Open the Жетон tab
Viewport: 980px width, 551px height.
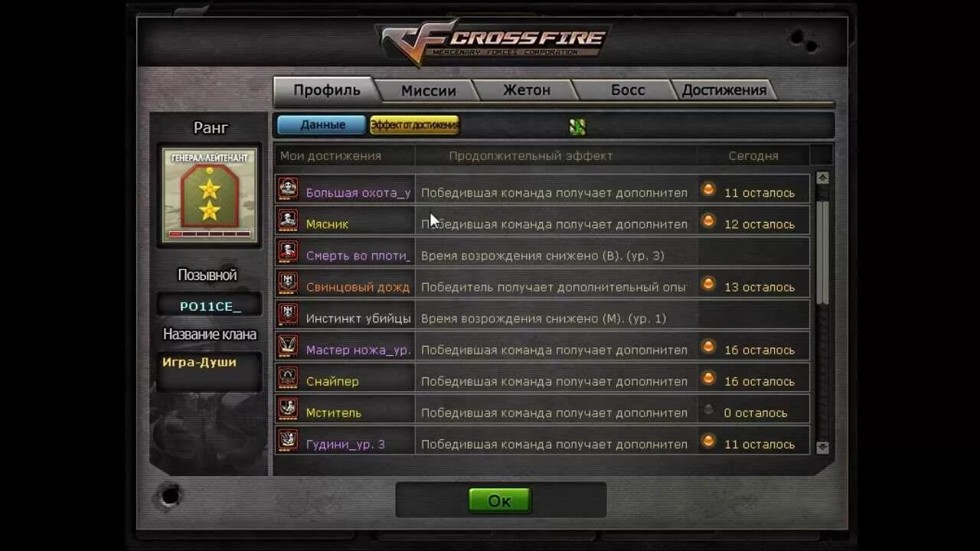(x=526, y=90)
